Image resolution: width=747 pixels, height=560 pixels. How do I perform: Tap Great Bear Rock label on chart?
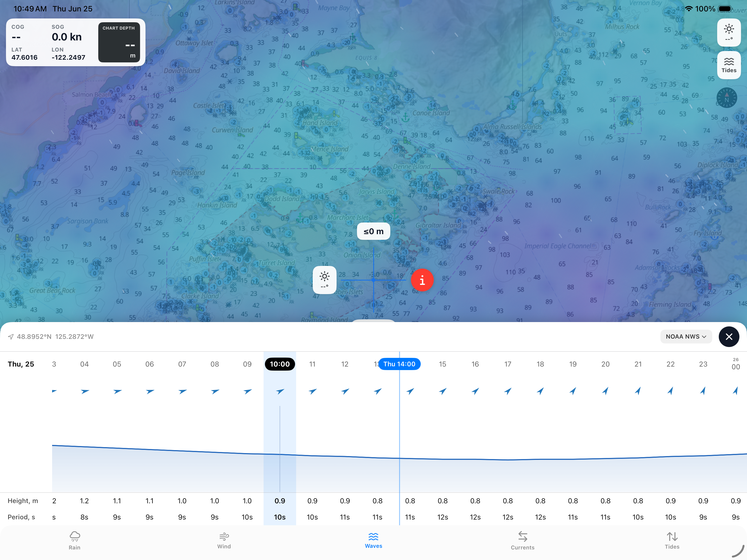coord(52,290)
